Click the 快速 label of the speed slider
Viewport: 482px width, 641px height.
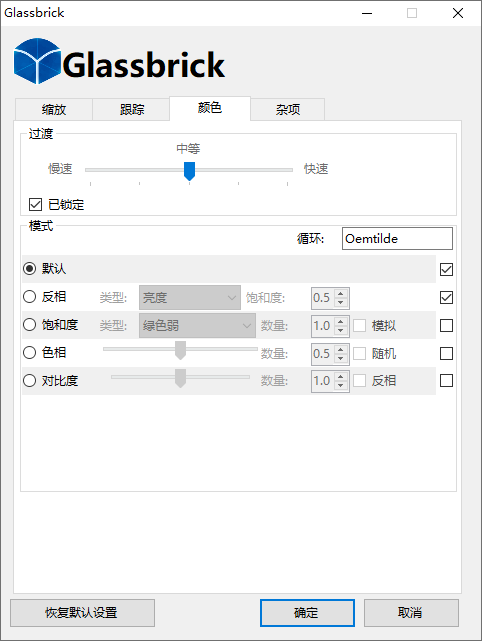(x=316, y=169)
